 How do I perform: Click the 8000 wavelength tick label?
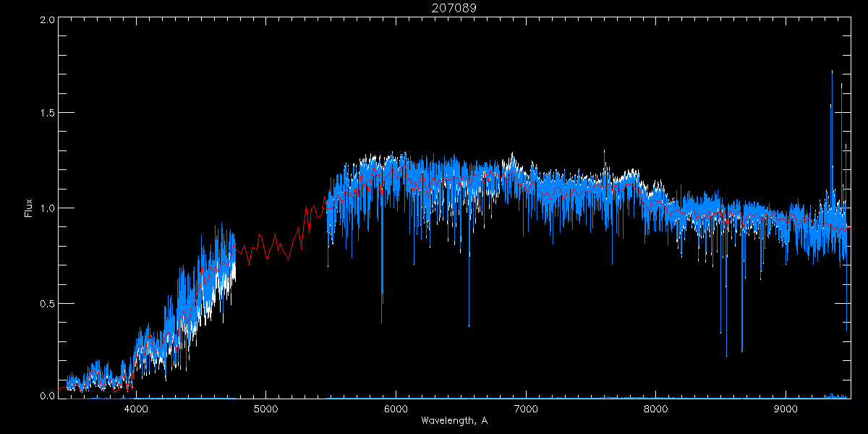pyautogui.click(x=655, y=408)
